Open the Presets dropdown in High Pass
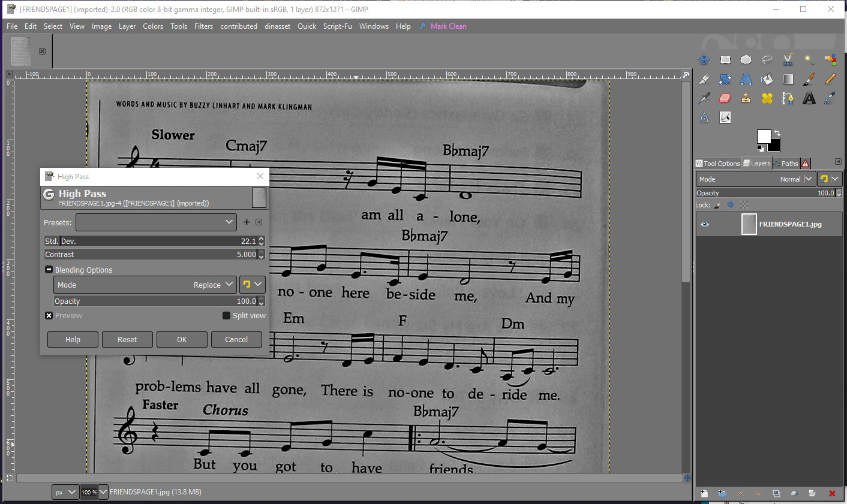The width and height of the screenshot is (847, 504). click(156, 222)
